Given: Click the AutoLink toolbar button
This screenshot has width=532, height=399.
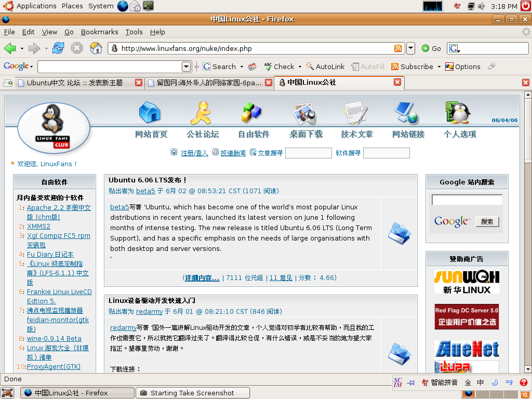Looking at the screenshot, I should tap(325, 66).
